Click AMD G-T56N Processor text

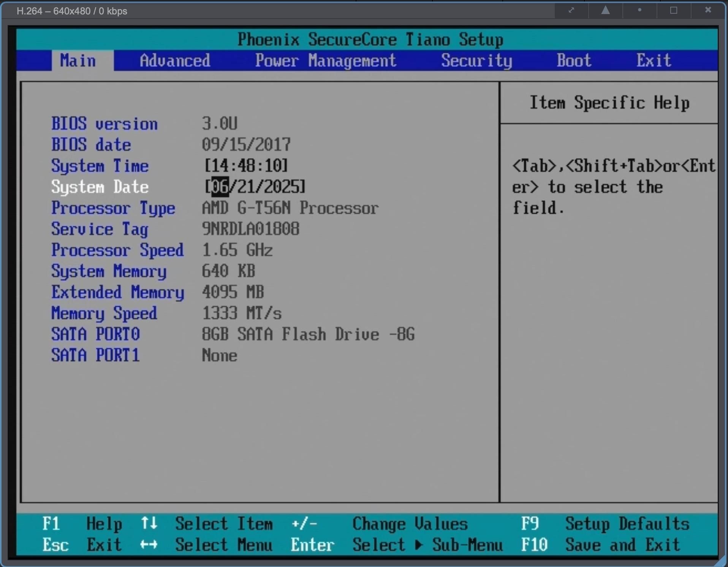pos(290,208)
